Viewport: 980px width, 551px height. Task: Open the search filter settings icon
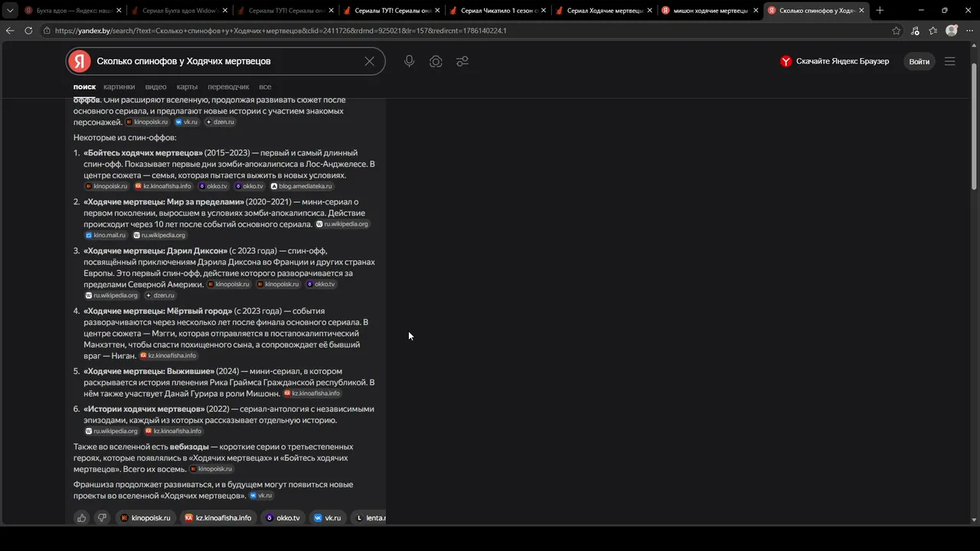click(x=462, y=61)
